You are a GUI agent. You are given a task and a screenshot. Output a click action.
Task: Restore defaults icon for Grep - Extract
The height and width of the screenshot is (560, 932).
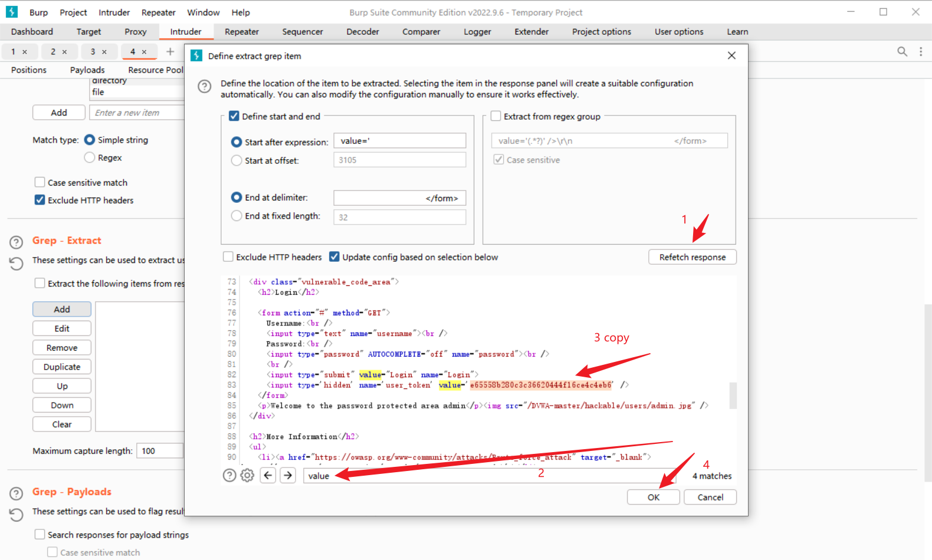[17, 263]
